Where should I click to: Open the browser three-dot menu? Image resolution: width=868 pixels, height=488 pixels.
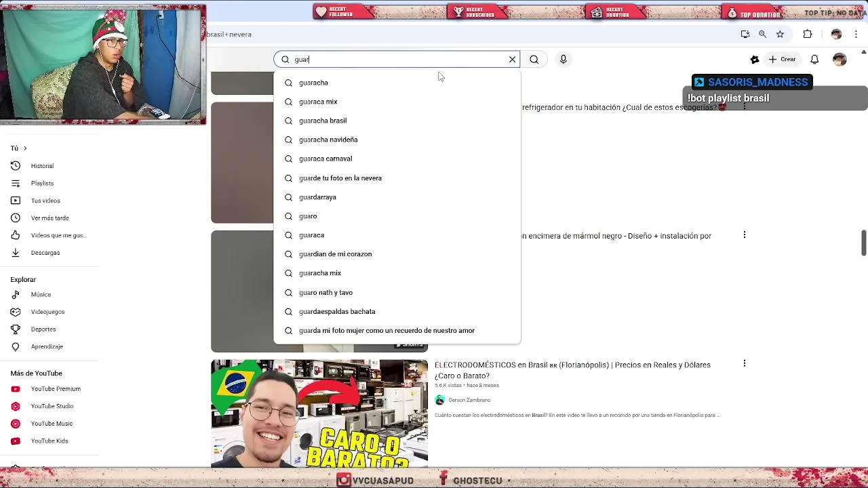coord(856,34)
